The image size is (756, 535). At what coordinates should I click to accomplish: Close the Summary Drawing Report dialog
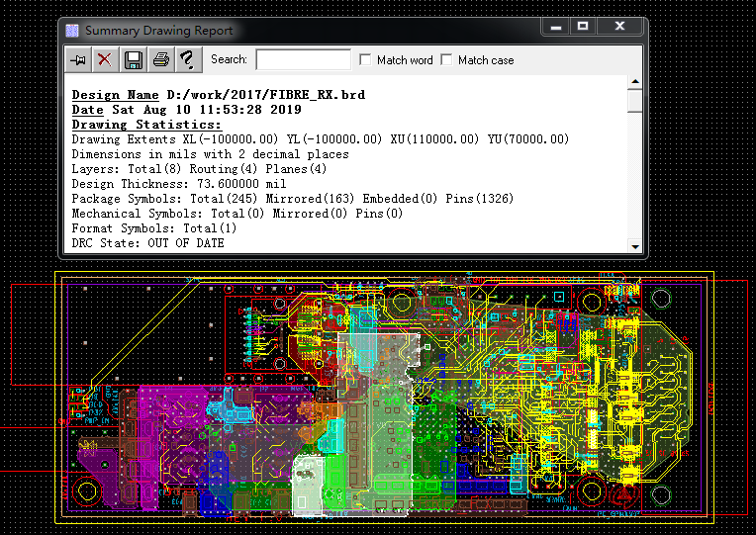[620, 28]
